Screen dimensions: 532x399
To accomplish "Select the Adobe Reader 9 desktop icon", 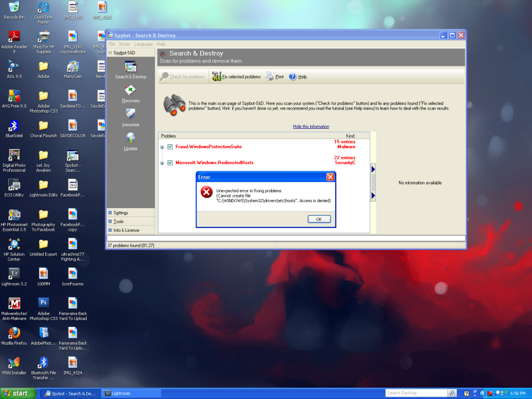I will 14,42.
